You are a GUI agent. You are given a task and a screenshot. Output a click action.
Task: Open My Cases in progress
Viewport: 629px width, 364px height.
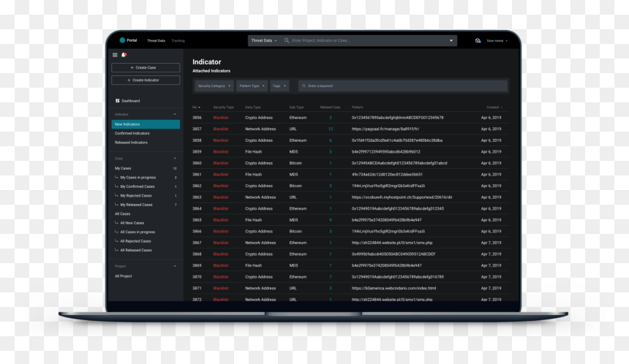click(138, 177)
